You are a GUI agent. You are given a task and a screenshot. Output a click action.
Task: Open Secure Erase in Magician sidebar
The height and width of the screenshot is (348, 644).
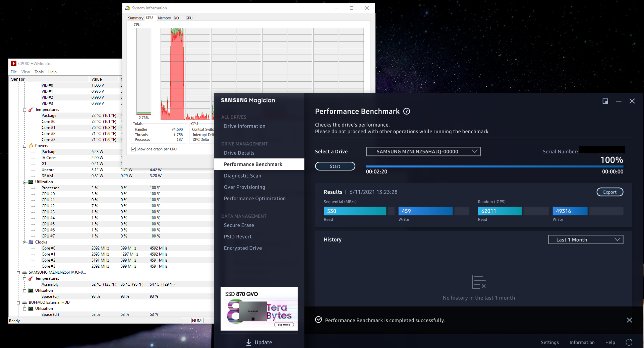tap(239, 225)
